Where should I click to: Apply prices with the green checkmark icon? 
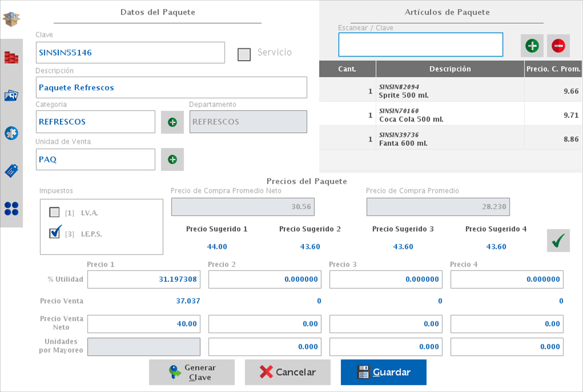(559, 240)
